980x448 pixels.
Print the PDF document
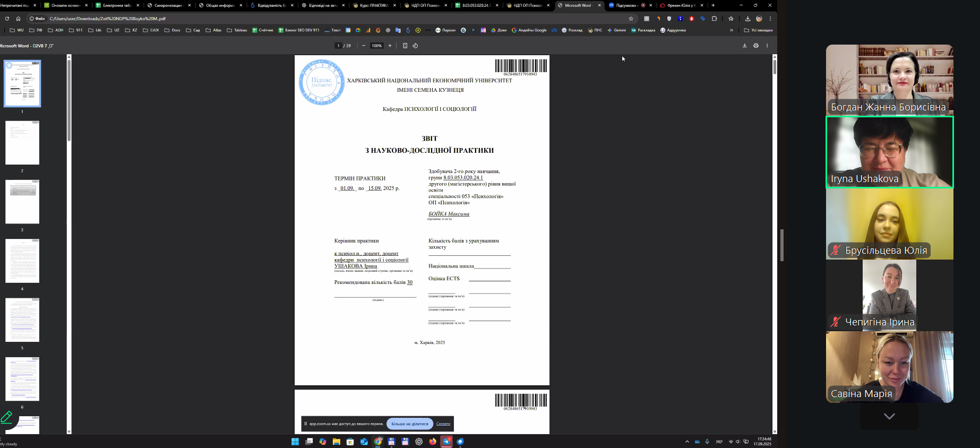(x=756, y=46)
